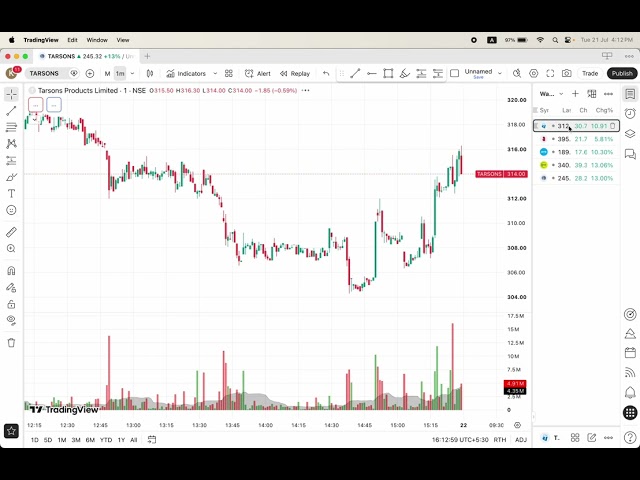The width and height of the screenshot is (640, 480).
Task: Set the 1D date range
Action: click(x=35, y=440)
